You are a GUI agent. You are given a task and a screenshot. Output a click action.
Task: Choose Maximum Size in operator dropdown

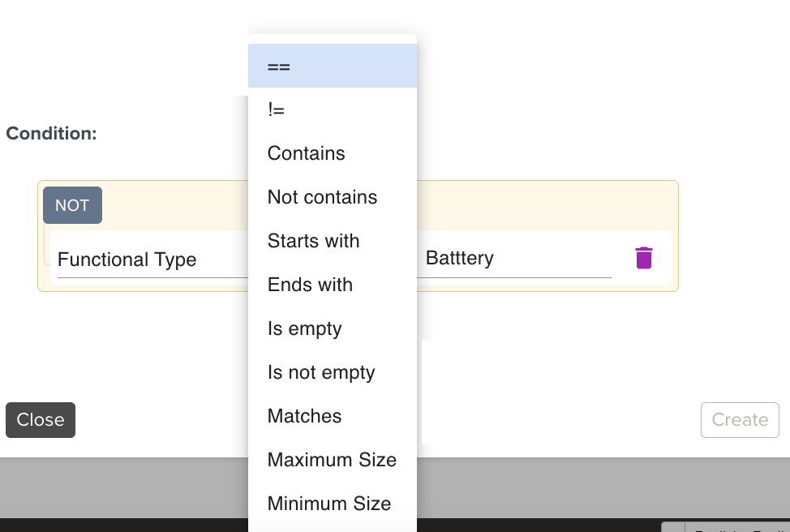(x=332, y=460)
